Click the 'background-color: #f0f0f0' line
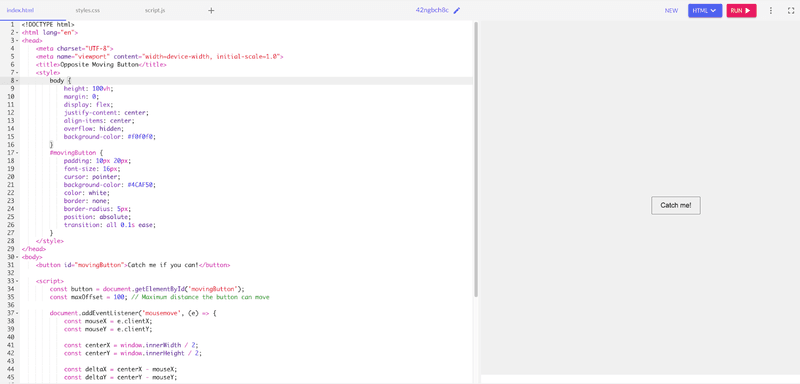Viewport: 800px width, 384px height. (x=110, y=137)
